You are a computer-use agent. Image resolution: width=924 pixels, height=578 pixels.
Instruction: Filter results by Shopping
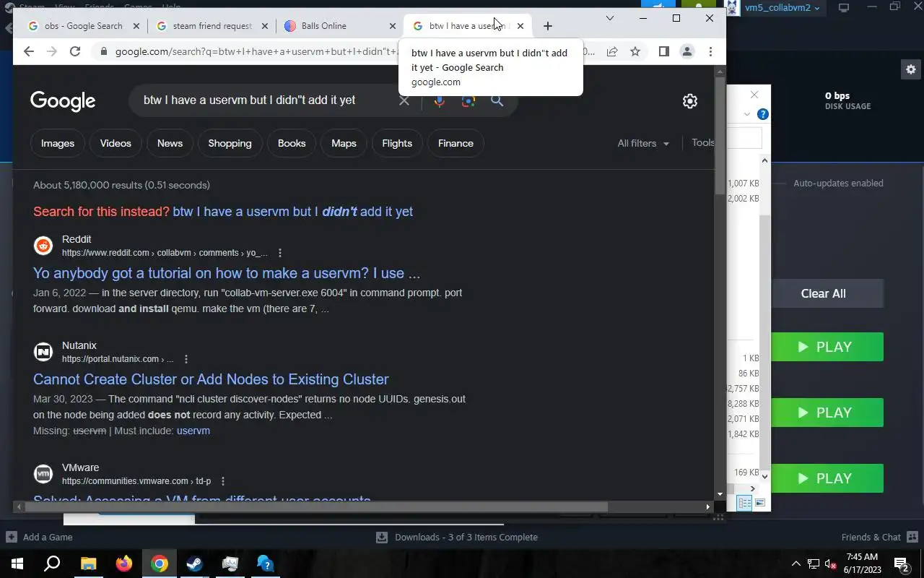230,143
